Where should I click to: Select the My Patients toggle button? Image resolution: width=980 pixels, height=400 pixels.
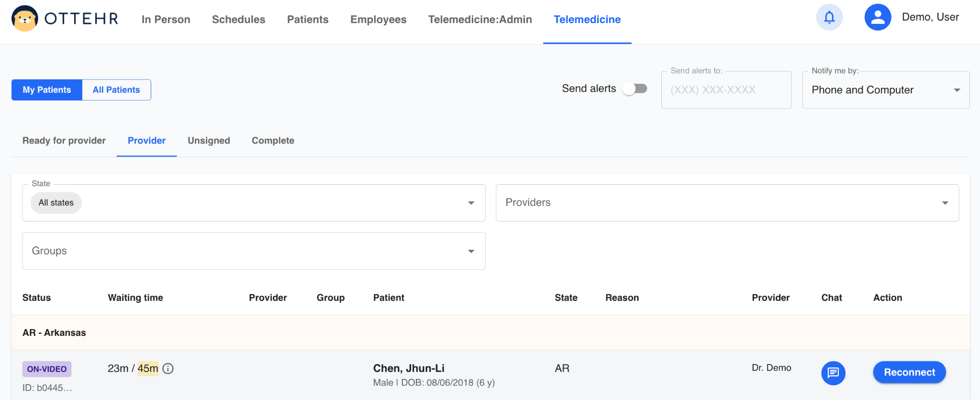[47, 90]
